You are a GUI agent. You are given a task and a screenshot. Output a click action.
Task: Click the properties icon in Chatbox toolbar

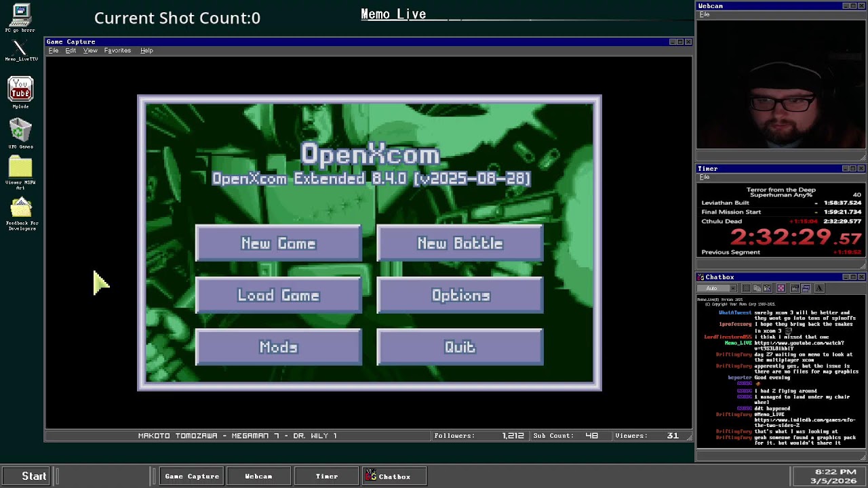[795, 288]
